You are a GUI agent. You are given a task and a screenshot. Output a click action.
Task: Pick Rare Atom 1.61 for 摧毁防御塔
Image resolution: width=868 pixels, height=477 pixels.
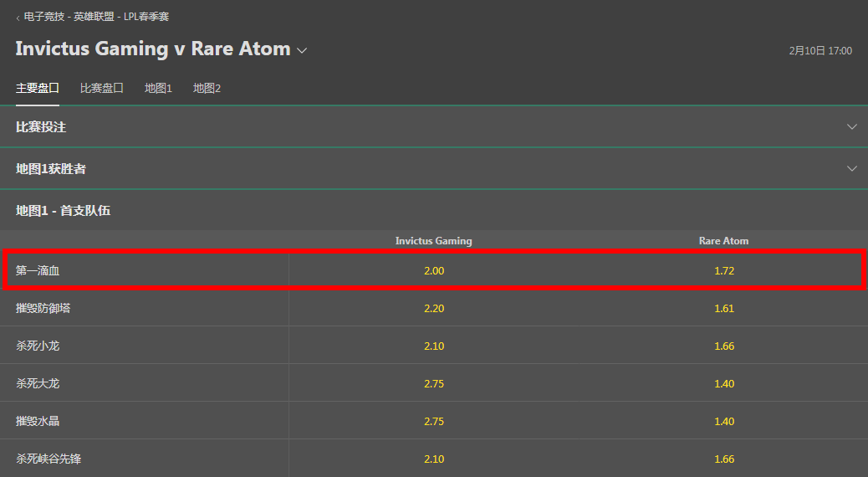coord(723,308)
